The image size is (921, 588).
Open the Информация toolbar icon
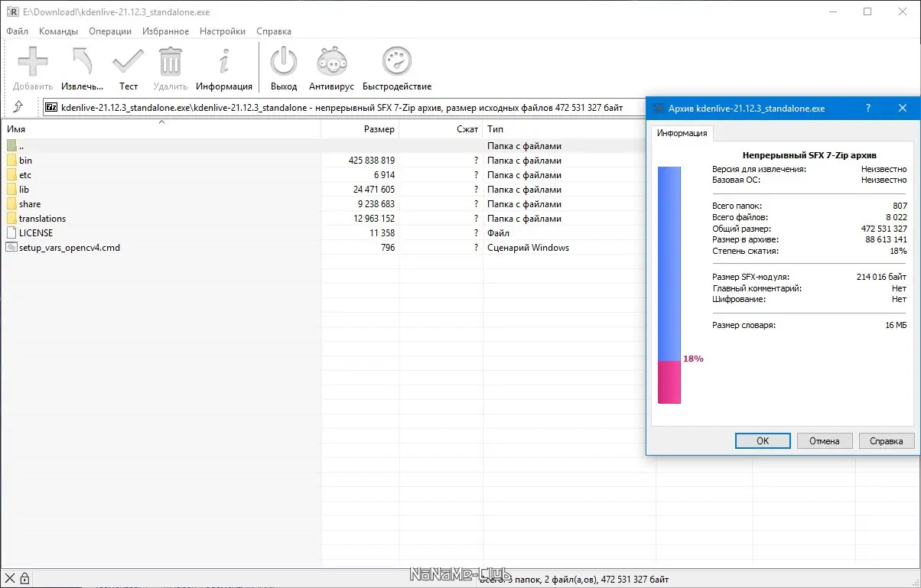point(224,61)
